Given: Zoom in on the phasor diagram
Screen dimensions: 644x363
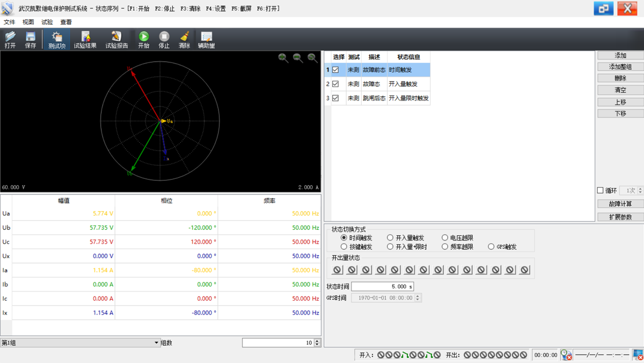Looking at the screenshot, I should pyautogui.click(x=283, y=58).
